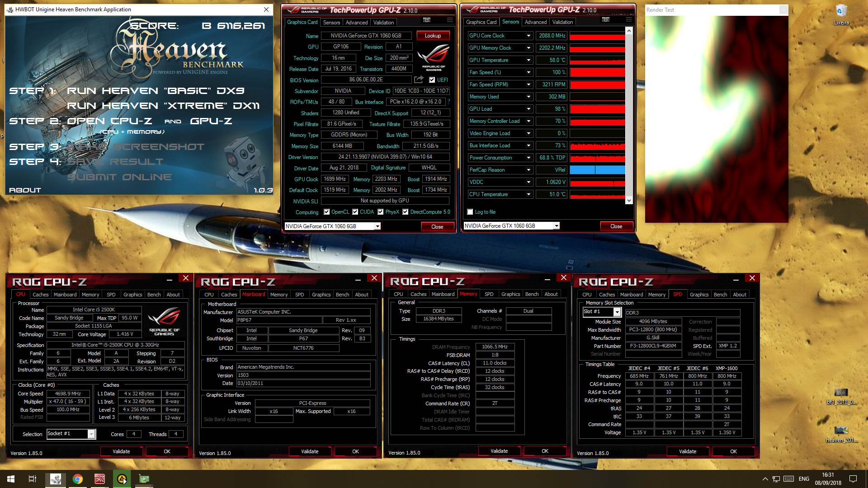
Task: Run Heaven "BASIC" DX9 benchmark
Action: [156, 91]
